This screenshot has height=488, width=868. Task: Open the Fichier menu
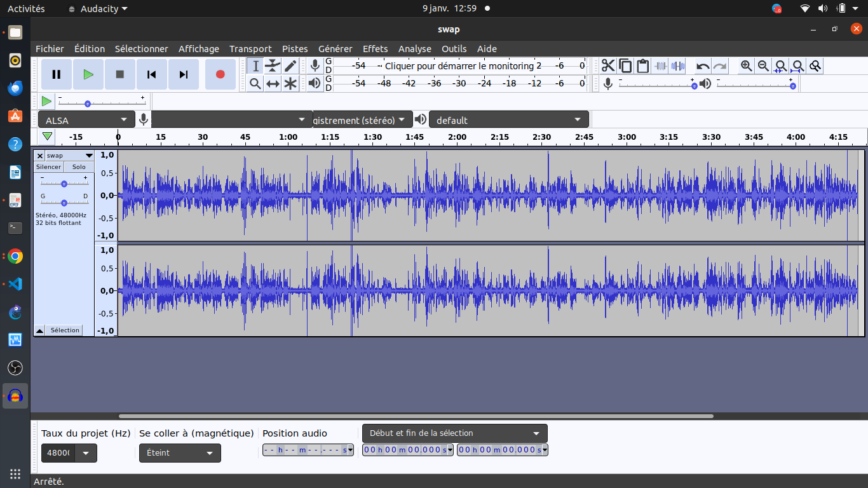click(50, 49)
